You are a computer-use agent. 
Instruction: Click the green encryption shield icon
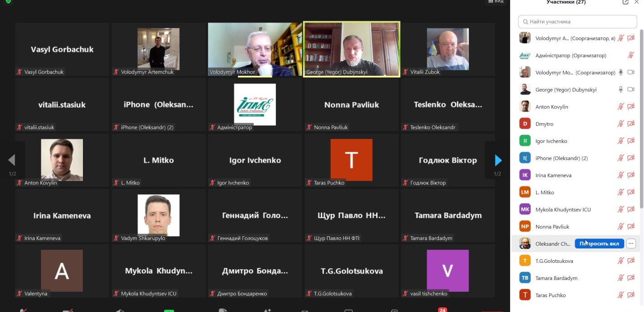8,2
